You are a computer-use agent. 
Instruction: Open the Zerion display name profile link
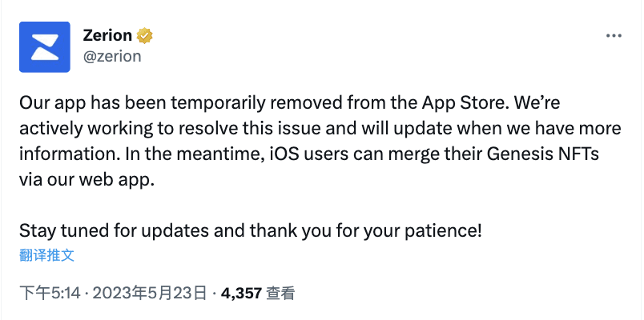[107, 36]
